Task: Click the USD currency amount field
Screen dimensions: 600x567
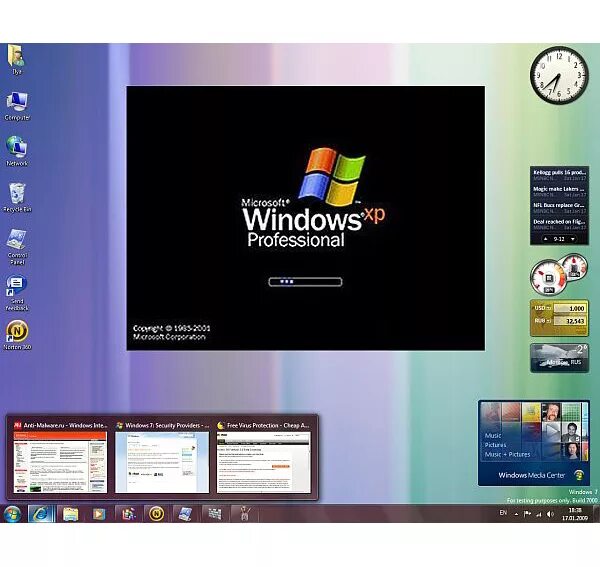Action: pos(569,308)
